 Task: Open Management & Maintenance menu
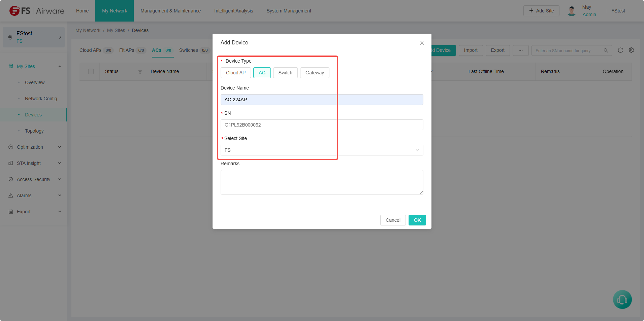[x=170, y=11]
